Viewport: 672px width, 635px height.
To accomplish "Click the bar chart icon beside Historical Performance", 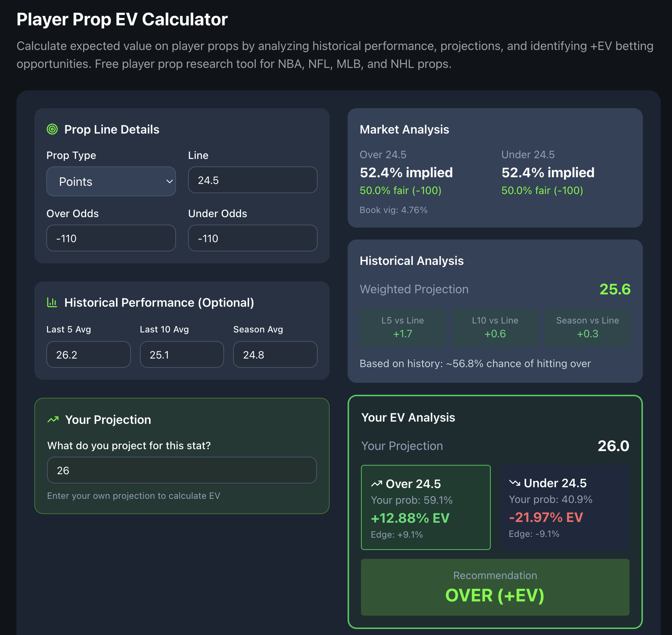I will [x=52, y=303].
